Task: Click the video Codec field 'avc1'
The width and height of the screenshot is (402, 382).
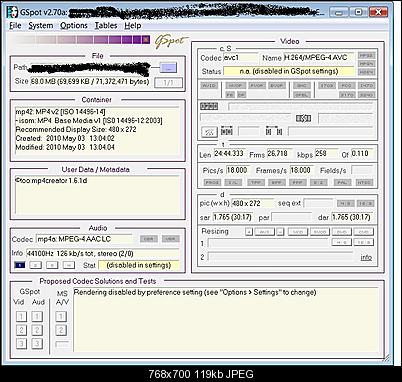Action: click(x=240, y=58)
